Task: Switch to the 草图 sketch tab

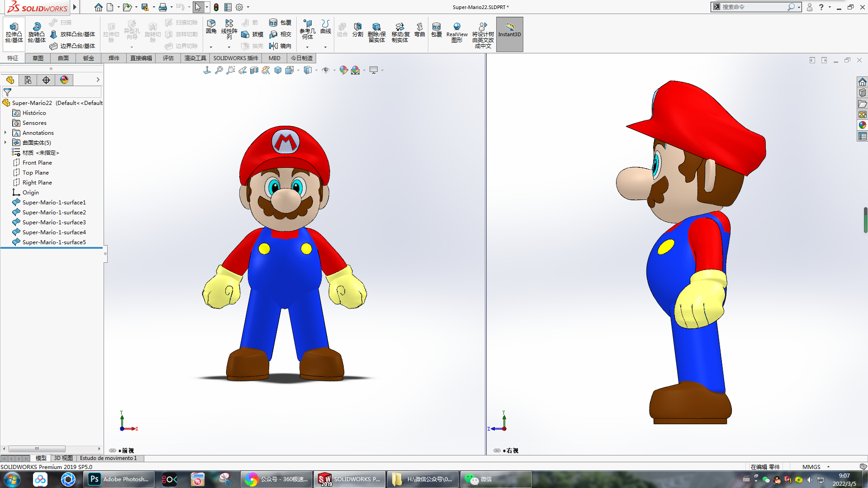Action: (x=38, y=58)
